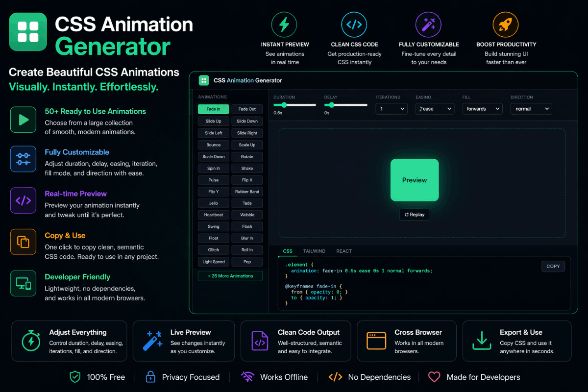Open the Fill dropdown showing forwards
The height and width of the screenshot is (392, 588).
coord(483,109)
